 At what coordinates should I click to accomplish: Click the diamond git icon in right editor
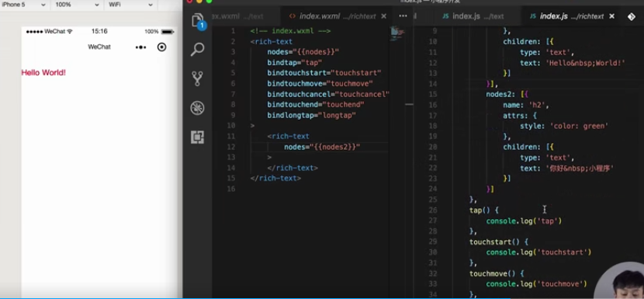pos(632,16)
